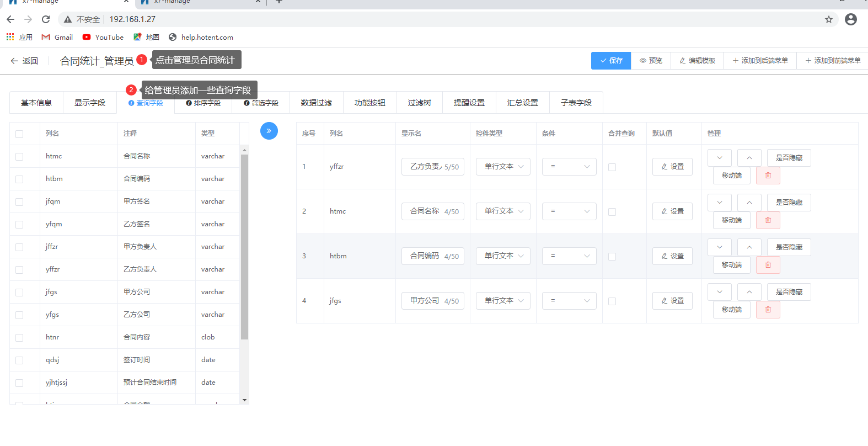Click the blue 保存 button
Screen dimensions: 868x446
(x=610, y=61)
